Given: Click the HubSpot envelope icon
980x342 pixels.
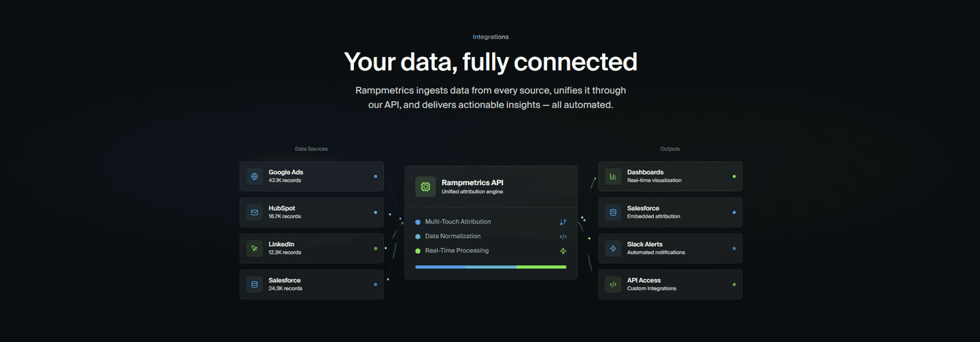Looking at the screenshot, I should click(255, 212).
